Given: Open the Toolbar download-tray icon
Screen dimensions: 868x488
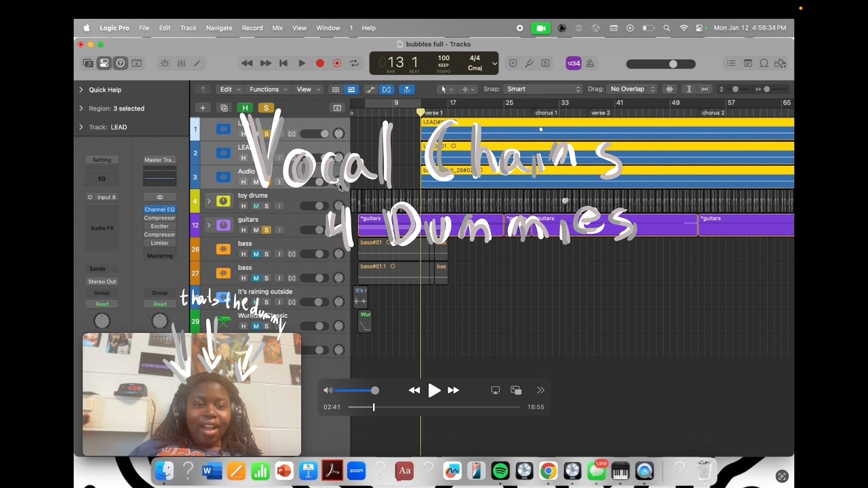Looking at the screenshot, I should click(x=136, y=63).
